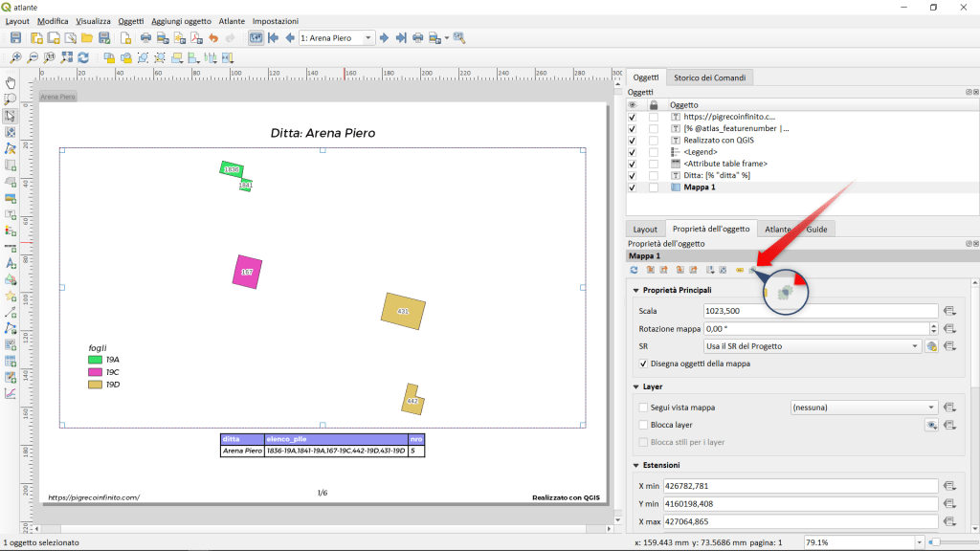Viewport: 980px width, 551px height.
Task: Select the Pan layout hand tool
Action: [11, 83]
